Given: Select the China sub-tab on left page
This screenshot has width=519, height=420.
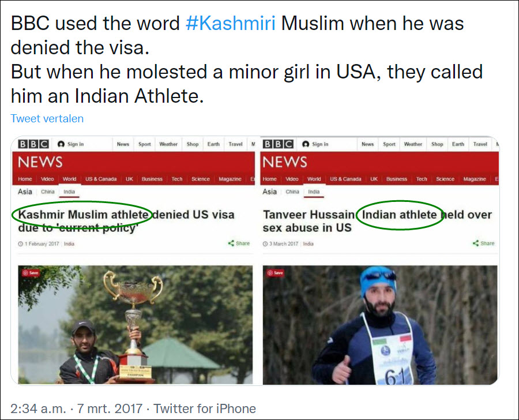Looking at the screenshot, I should (x=48, y=192).
